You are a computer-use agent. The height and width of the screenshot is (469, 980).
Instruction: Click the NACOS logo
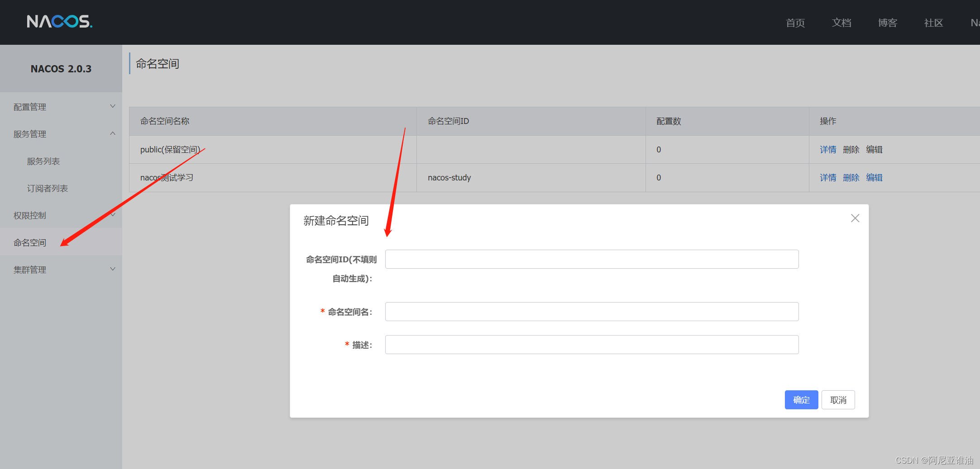[x=59, y=21]
